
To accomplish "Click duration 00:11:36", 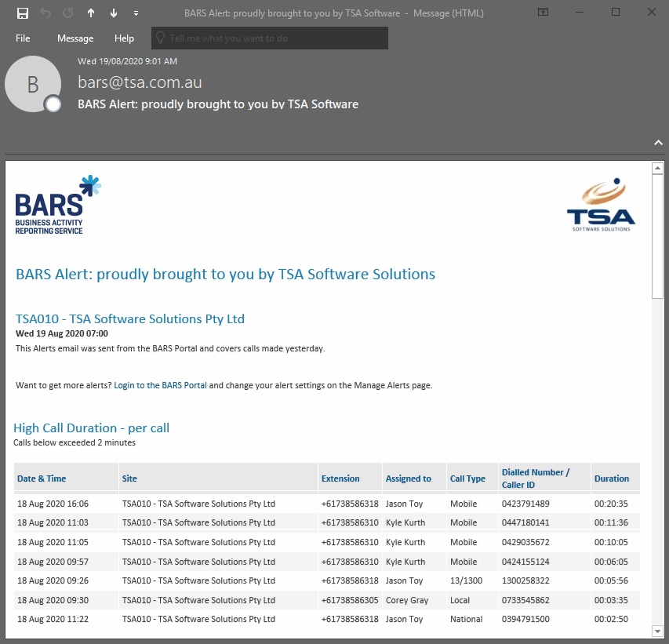I will coord(611,522).
